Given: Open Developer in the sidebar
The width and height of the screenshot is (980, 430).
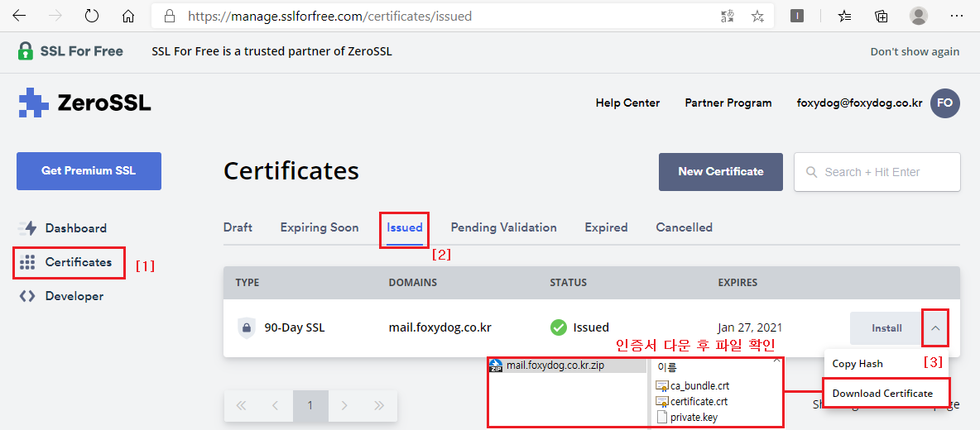Looking at the screenshot, I should 61,296.
